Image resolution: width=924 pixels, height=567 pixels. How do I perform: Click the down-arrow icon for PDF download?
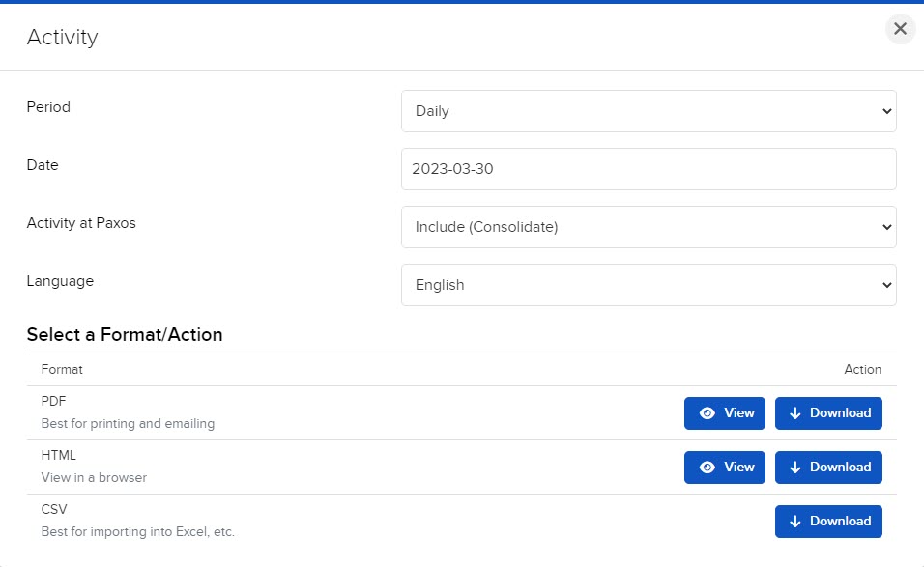pos(795,413)
